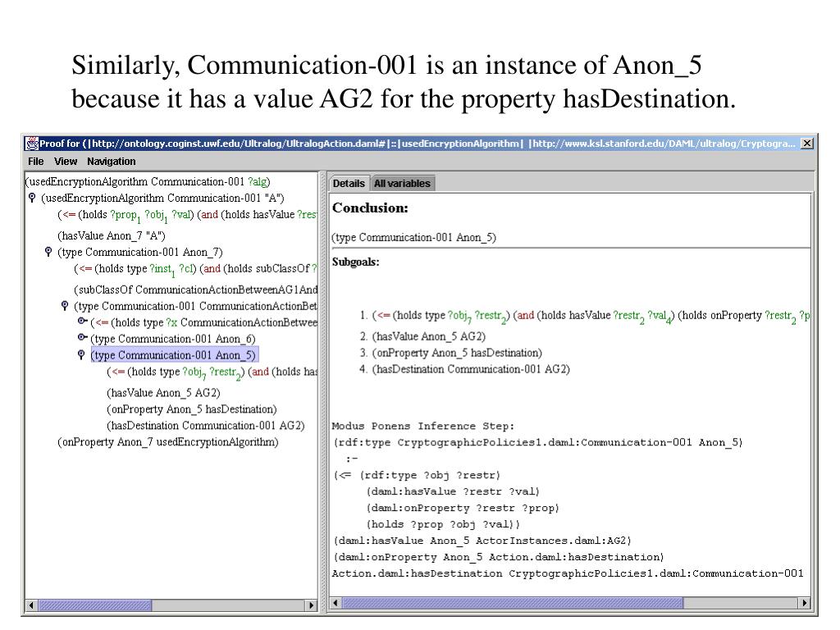Click the Java app icon in title bar
The height and width of the screenshot is (630, 840).
(32, 144)
